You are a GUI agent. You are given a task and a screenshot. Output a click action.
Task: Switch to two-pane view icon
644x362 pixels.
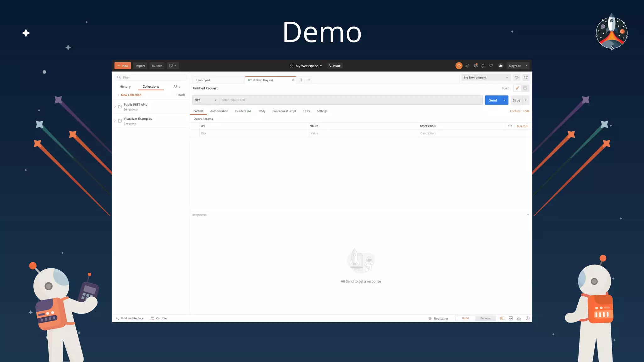coord(511,318)
